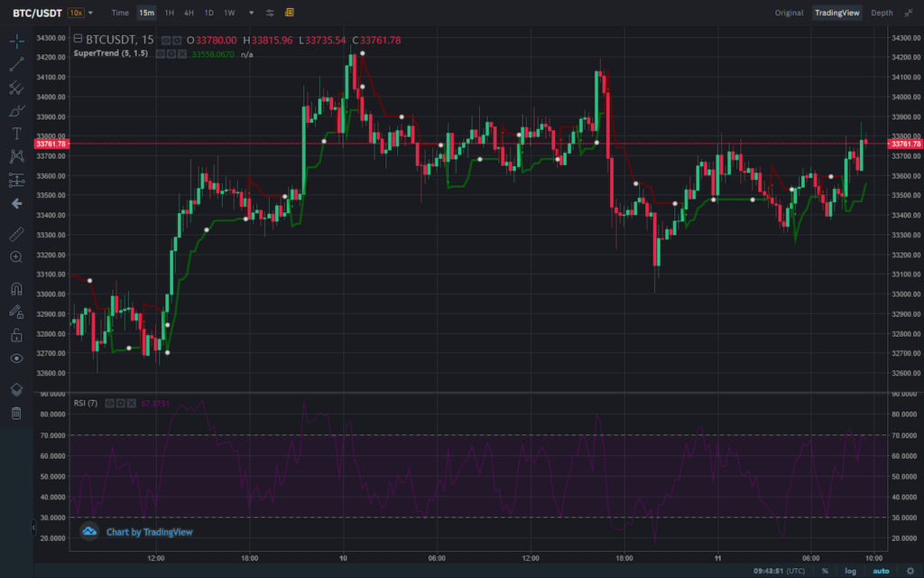Expand more time intervals dropdown arrow
Viewport: 924px width, 578px height.
[x=251, y=13]
